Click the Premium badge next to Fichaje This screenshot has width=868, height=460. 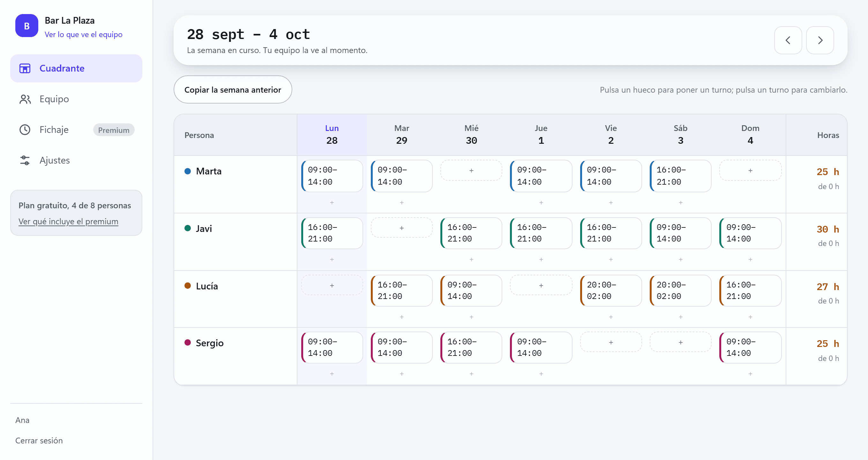point(114,130)
